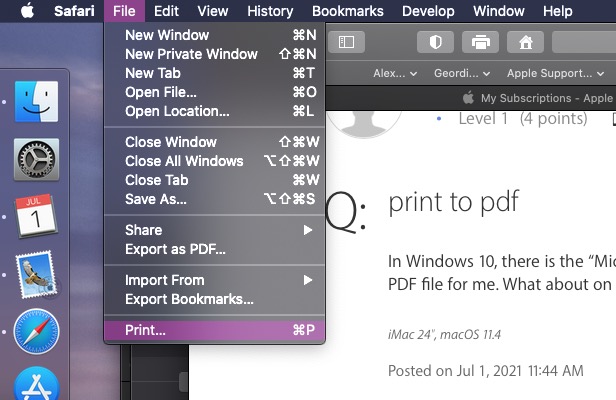Choose New Window from File menu
The image size is (616, 400).
pyautogui.click(x=215, y=35)
